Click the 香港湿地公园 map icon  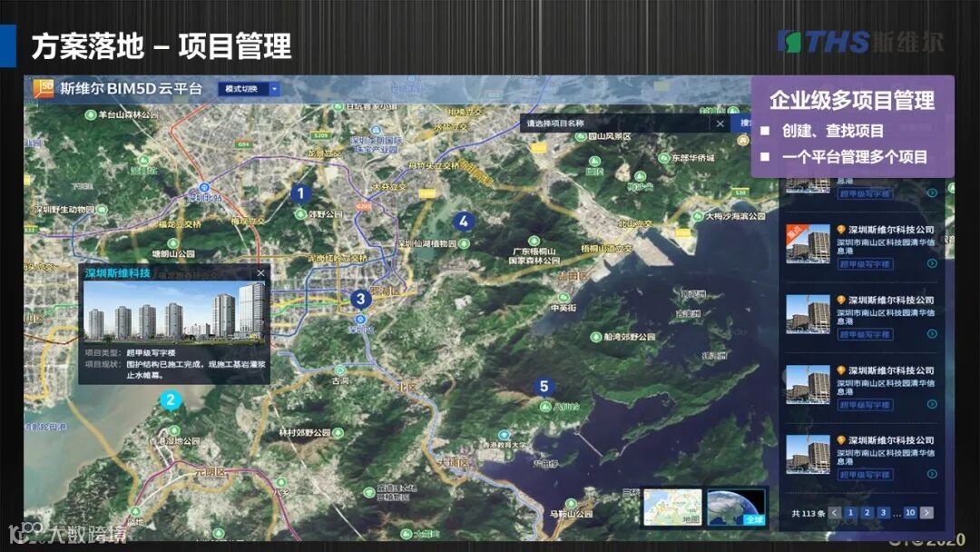click(x=174, y=430)
